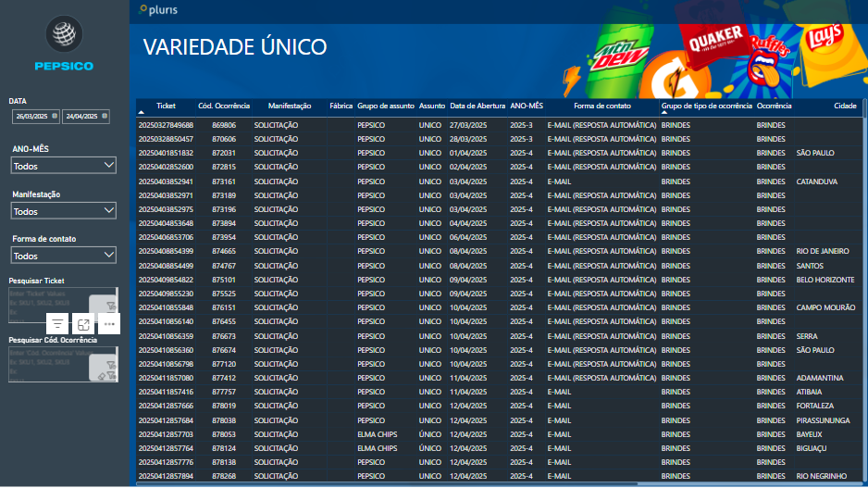868x488 pixels.
Task: Select occurrence code 878268
Action: pos(224,476)
